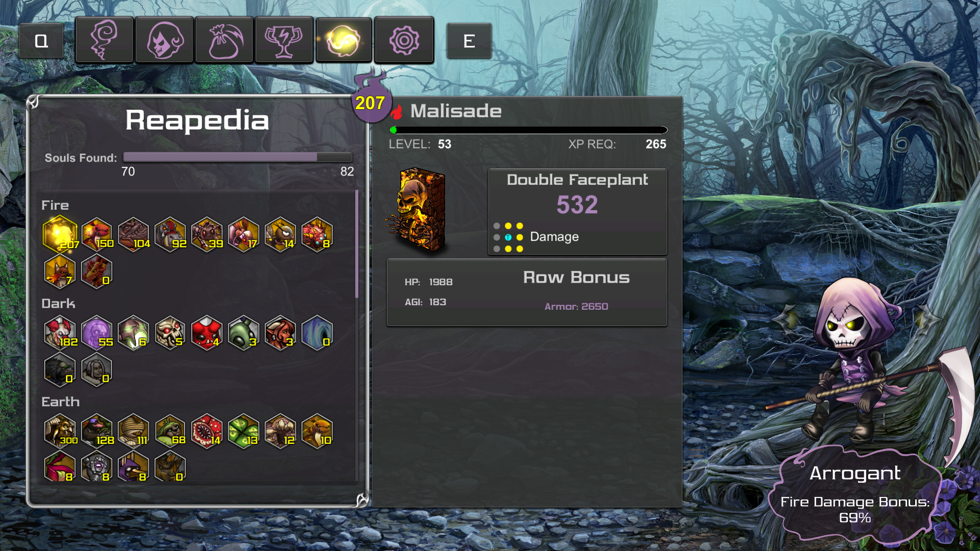Choose the Dark soul showing 182
The height and width of the screenshot is (551, 980).
tap(60, 333)
